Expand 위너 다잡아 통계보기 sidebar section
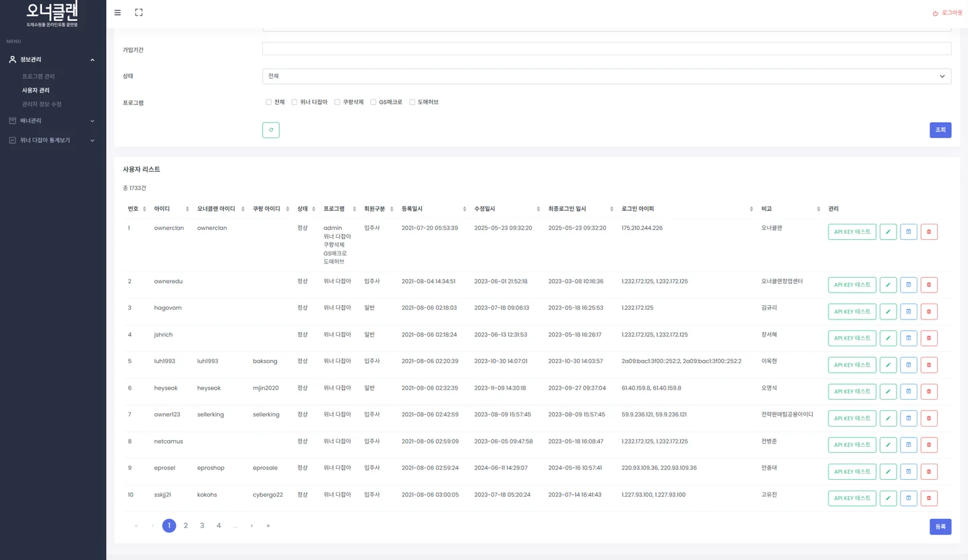The image size is (968, 560). [x=51, y=140]
